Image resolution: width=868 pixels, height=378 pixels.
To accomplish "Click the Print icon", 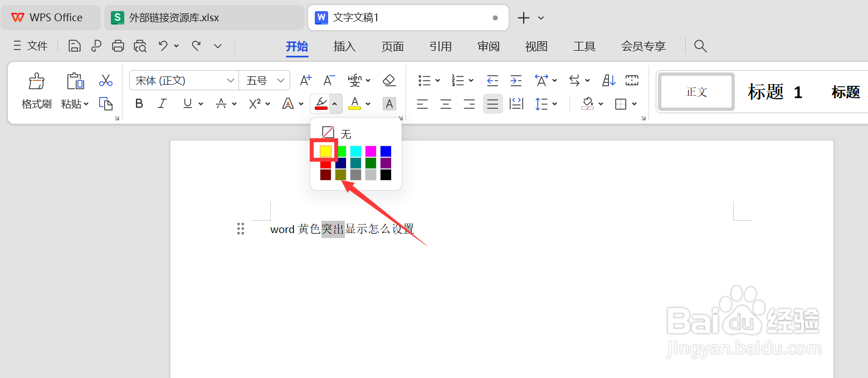I will 118,46.
